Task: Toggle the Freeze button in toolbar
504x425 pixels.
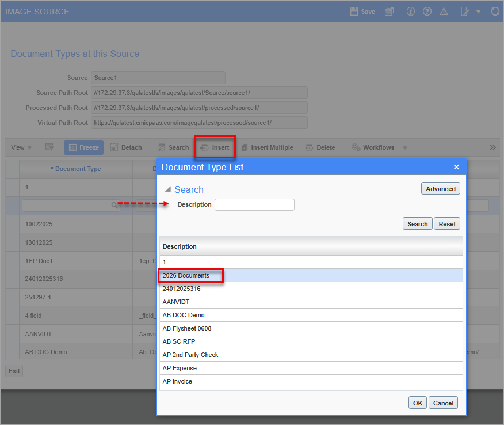Action: point(83,147)
